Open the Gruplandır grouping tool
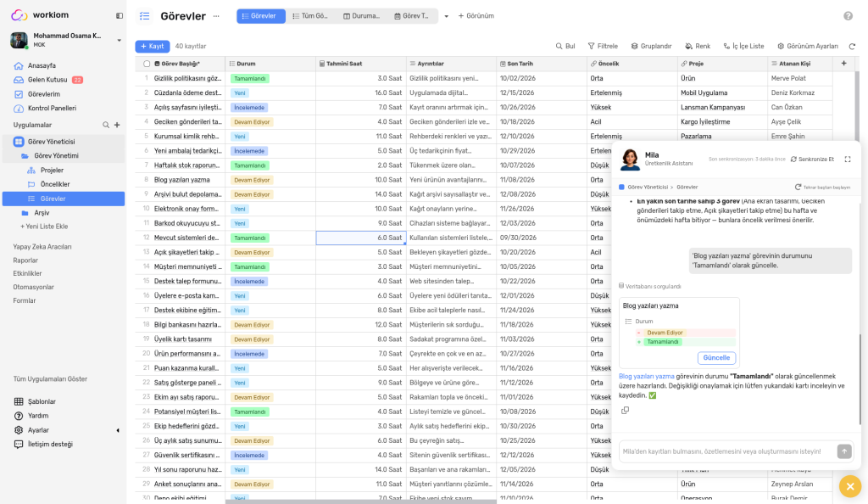The height and width of the screenshot is (504, 868). pyautogui.click(x=651, y=47)
